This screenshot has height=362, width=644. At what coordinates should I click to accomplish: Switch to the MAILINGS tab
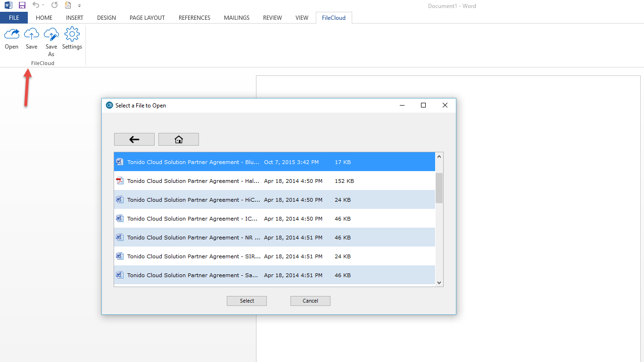pos(237,18)
